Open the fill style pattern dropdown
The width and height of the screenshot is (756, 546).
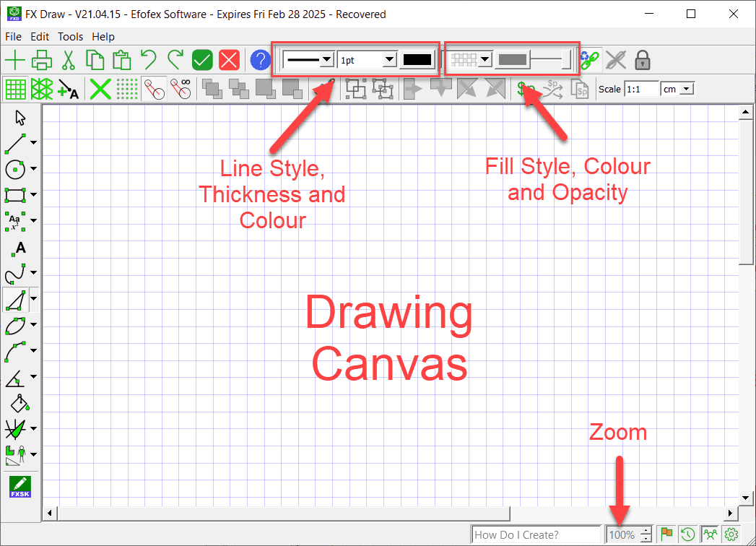coord(485,60)
